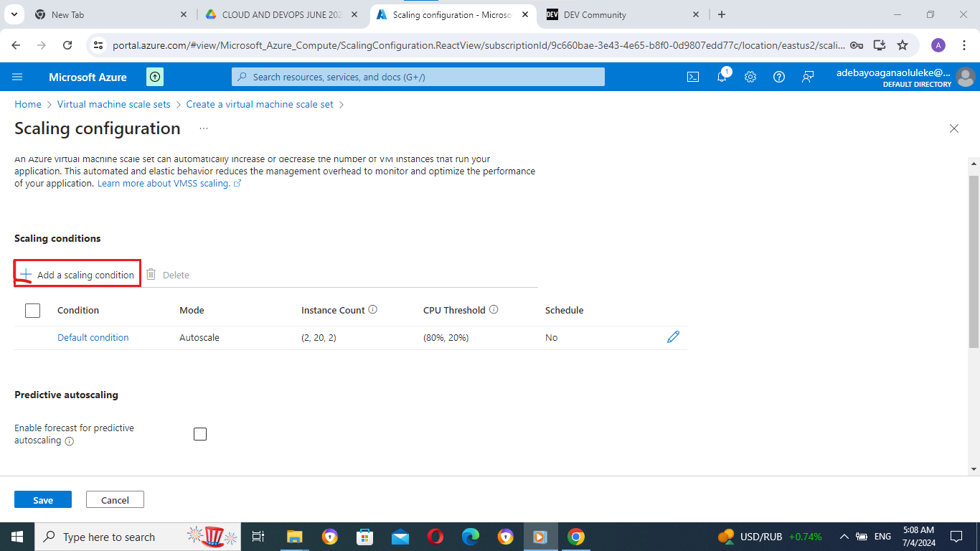This screenshot has height=551, width=980.
Task: Close the Scaling configuration blade
Action: 954,128
